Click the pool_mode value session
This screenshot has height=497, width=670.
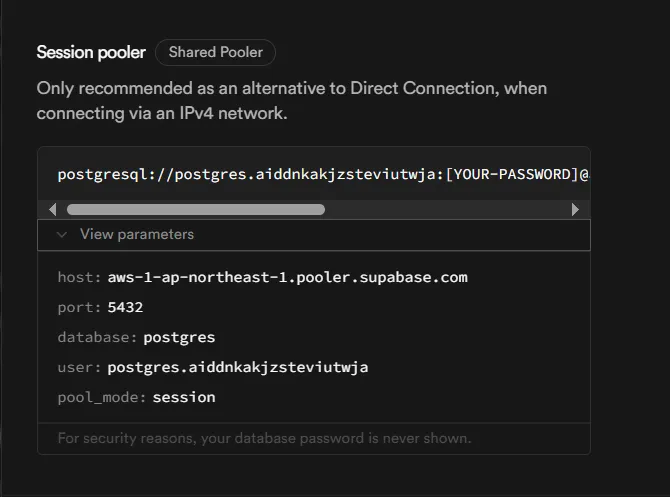coord(184,397)
